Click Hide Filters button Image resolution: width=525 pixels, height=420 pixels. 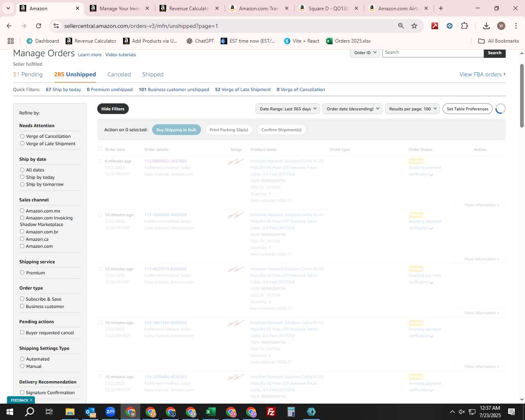pyautogui.click(x=113, y=109)
